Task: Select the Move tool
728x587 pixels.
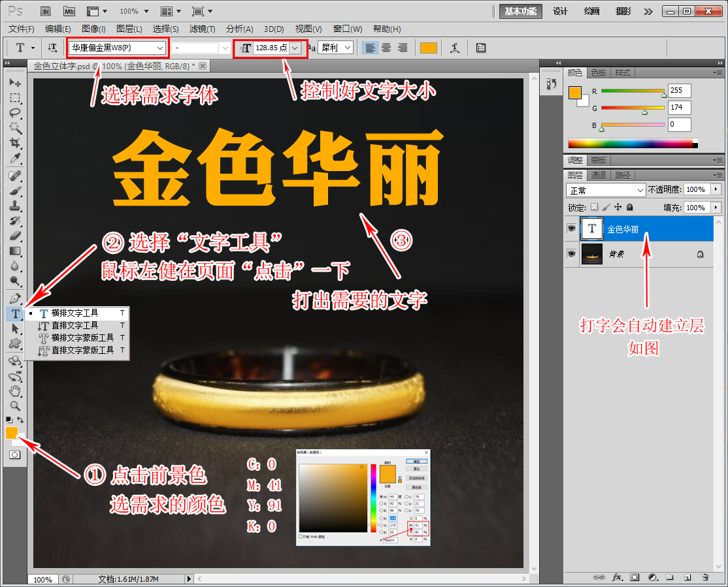Action: (14, 82)
